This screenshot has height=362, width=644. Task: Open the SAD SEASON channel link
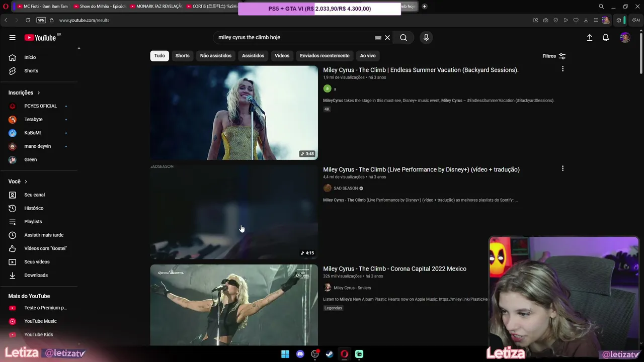(346, 188)
